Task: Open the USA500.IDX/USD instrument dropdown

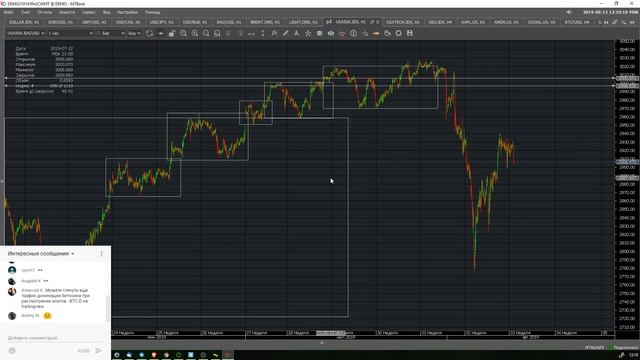Action: pos(25,33)
